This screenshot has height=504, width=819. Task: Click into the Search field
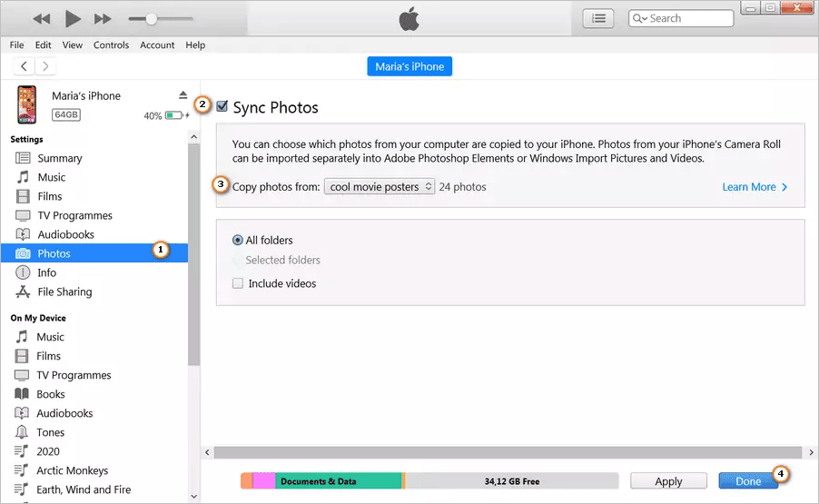(681, 18)
